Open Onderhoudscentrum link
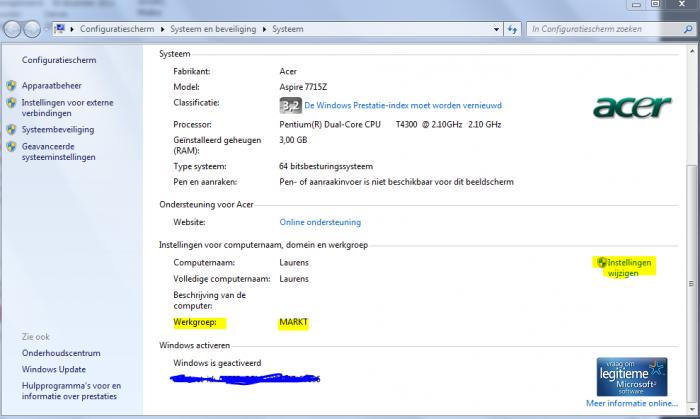This screenshot has height=419, width=700. [x=61, y=353]
